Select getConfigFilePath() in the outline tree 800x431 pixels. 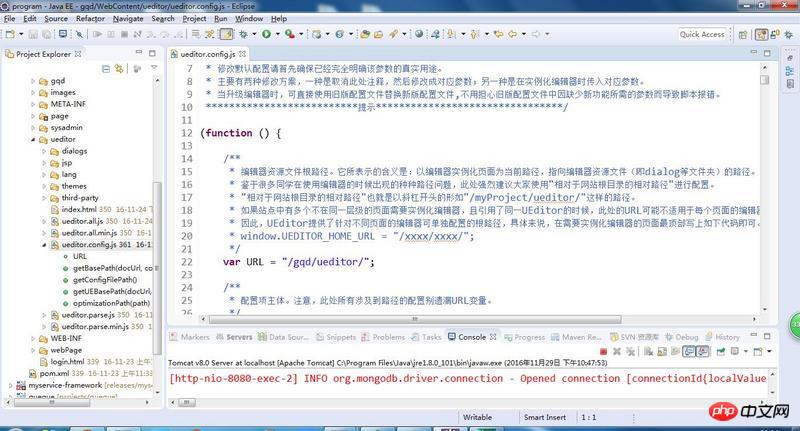pyautogui.click(x=105, y=280)
